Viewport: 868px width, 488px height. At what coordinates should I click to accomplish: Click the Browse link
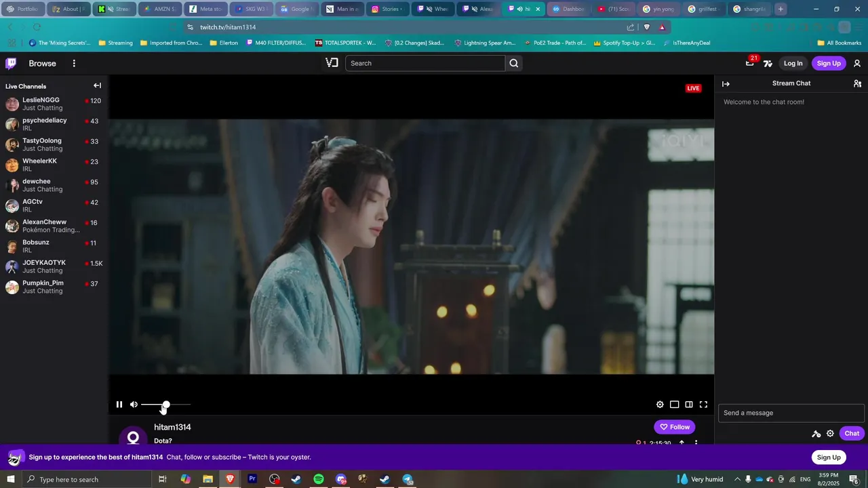click(x=42, y=63)
